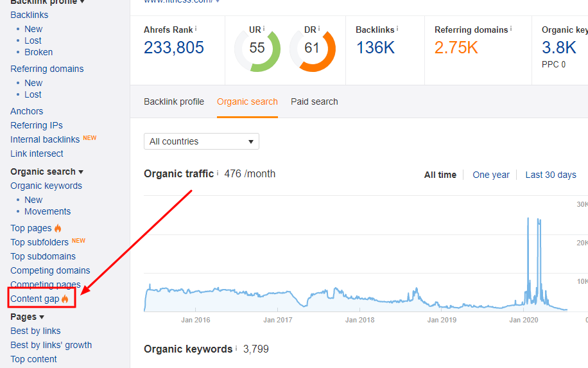This screenshot has width=588, height=368.
Task: Show Last 30 days traffic range
Action: point(551,175)
